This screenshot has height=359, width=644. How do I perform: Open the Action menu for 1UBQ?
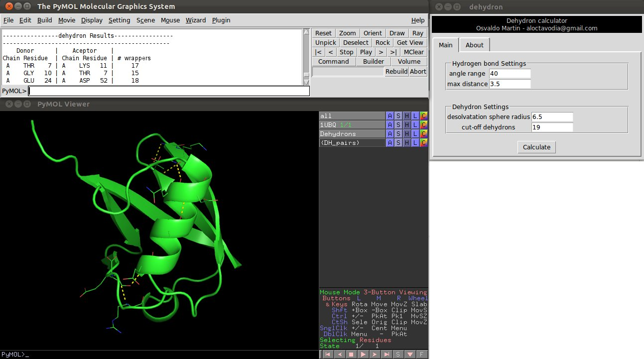[390, 125]
